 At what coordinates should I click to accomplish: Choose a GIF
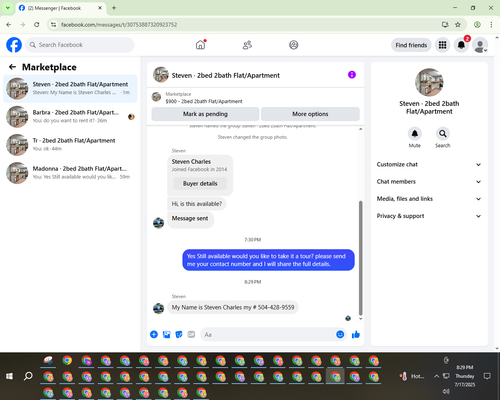pos(191,334)
